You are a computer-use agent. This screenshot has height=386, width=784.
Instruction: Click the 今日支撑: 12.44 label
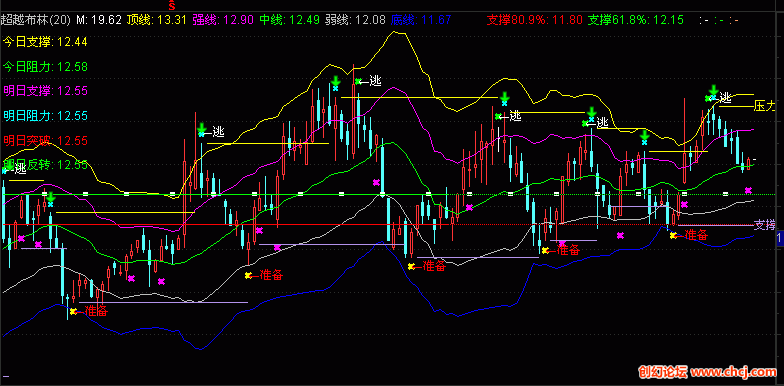(x=46, y=42)
